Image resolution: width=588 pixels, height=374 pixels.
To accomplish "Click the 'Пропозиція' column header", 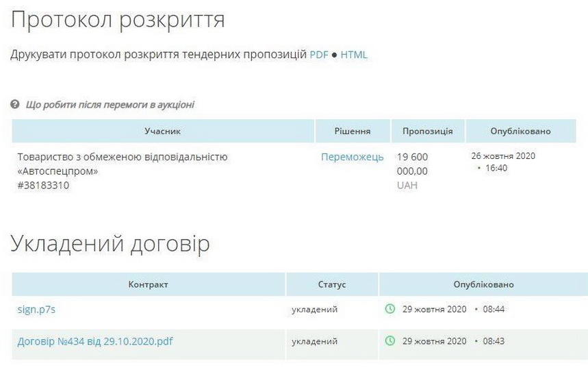I will (x=427, y=131).
